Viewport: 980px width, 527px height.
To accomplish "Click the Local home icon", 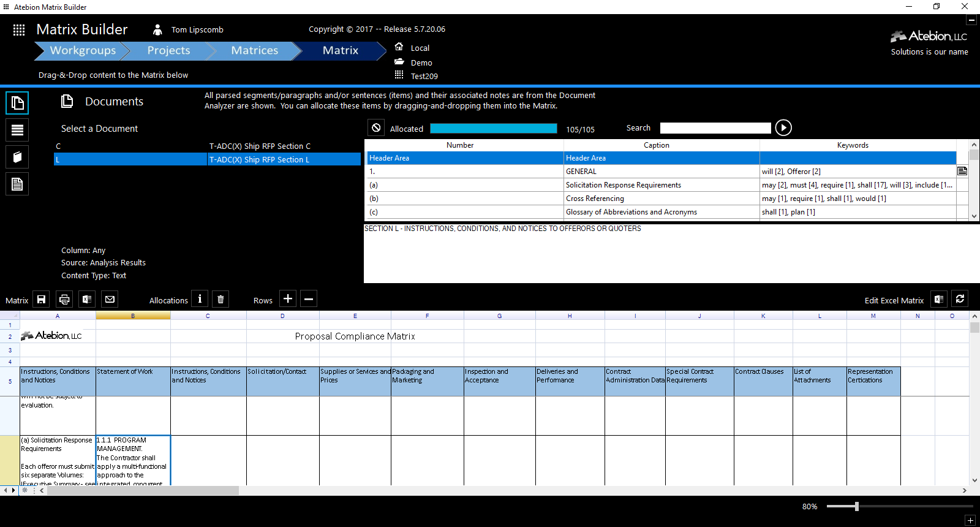I will click(399, 47).
